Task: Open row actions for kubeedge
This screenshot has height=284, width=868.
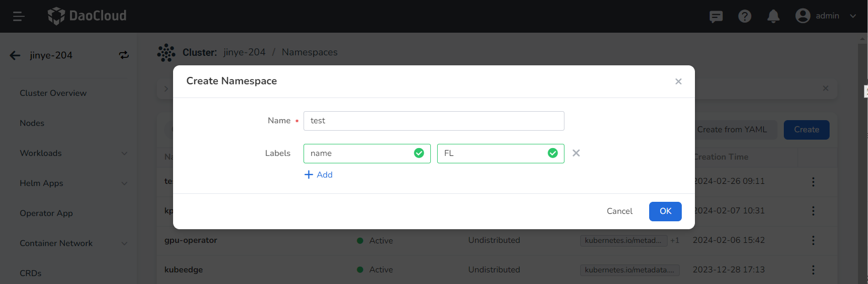Action: coord(813,270)
